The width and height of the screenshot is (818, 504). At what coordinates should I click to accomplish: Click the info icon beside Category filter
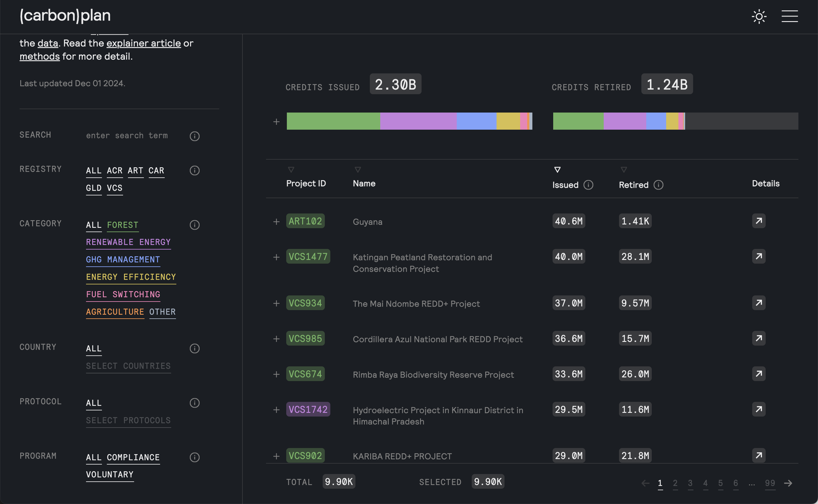click(194, 225)
